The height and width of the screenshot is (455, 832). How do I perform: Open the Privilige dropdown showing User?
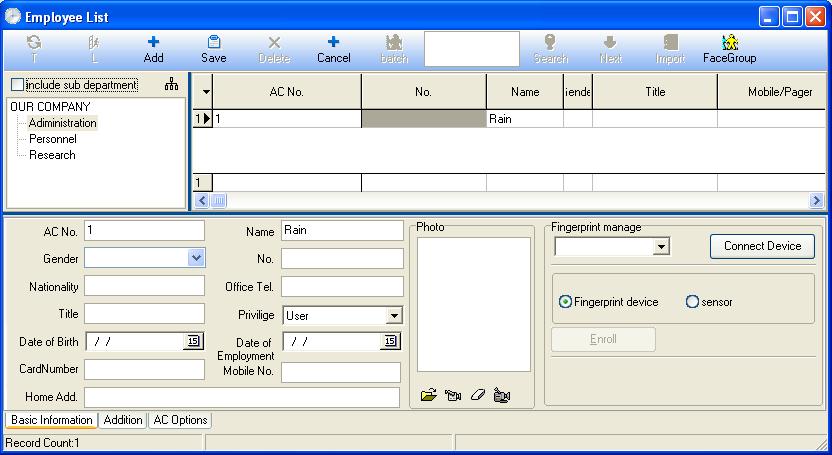pos(394,316)
